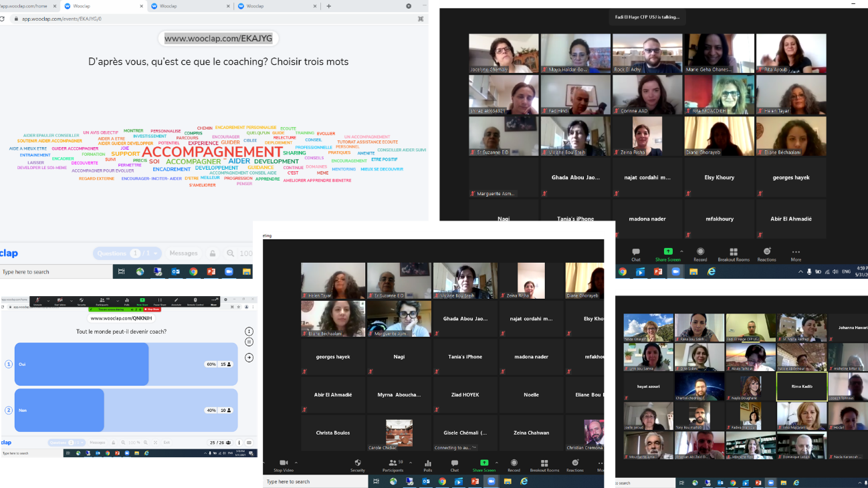Screen dimensions: 868x488
Task: Open Internet Explorer in top-right window taskbar
Action: pyautogui.click(x=711, y=271)
